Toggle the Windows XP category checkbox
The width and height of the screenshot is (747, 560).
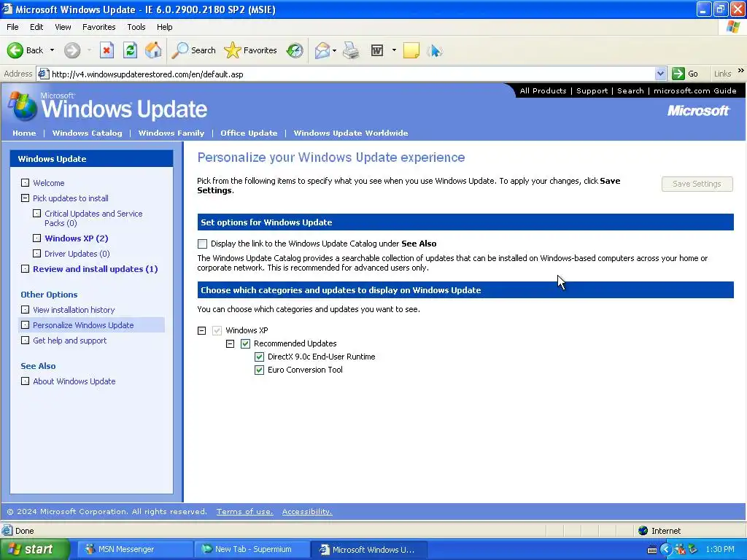pos(217,330)
